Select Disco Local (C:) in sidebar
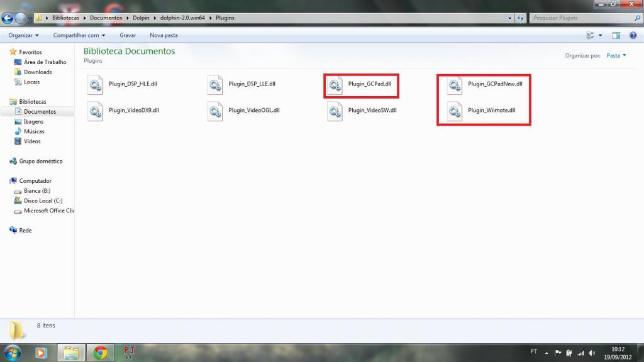This screenshot has height=362, width=644. (x=43, y=200)
